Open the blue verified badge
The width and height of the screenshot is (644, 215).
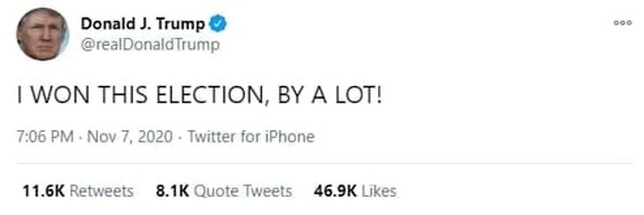(218, 24)
